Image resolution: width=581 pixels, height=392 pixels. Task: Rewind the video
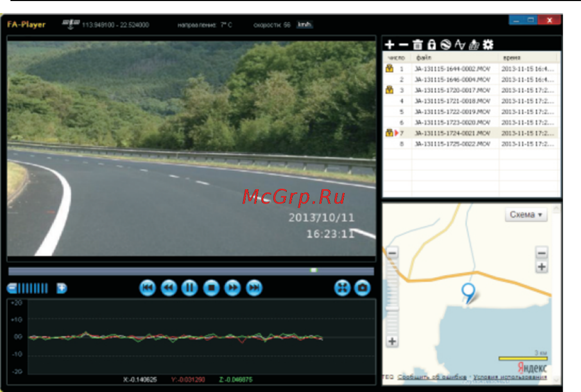point(169,288)
